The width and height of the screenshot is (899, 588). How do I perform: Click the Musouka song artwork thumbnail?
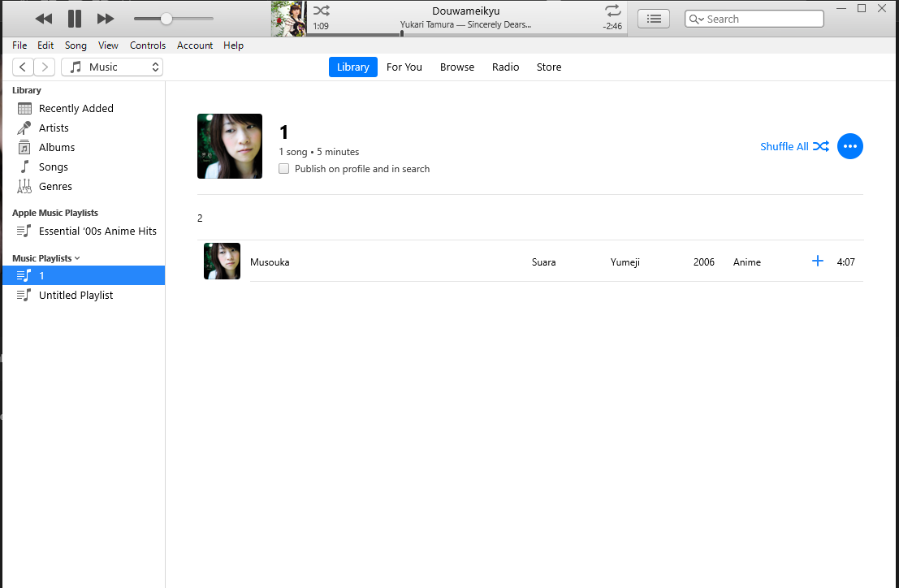pyautogui.click(x=222, y=262)
